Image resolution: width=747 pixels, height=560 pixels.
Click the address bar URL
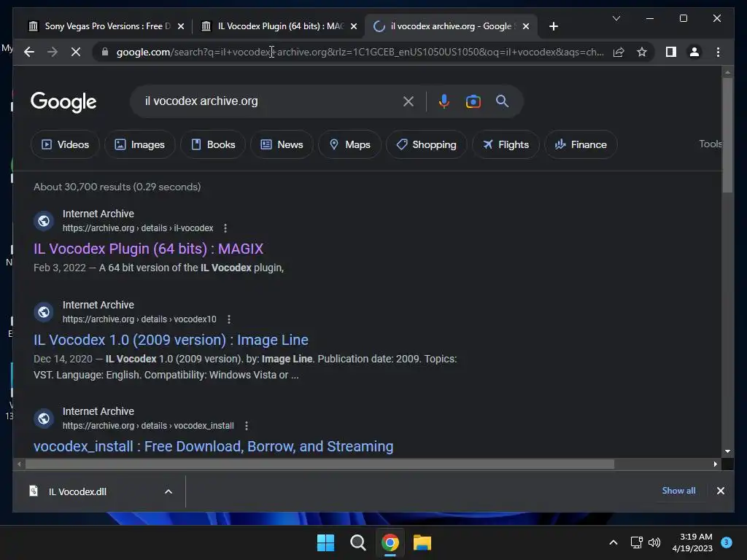point(360,52)
